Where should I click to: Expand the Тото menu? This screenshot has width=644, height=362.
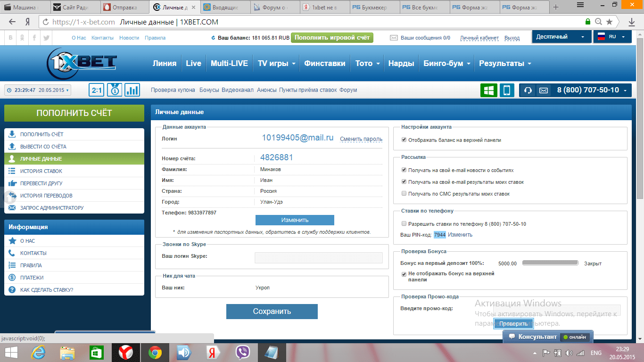coord(368,64)
